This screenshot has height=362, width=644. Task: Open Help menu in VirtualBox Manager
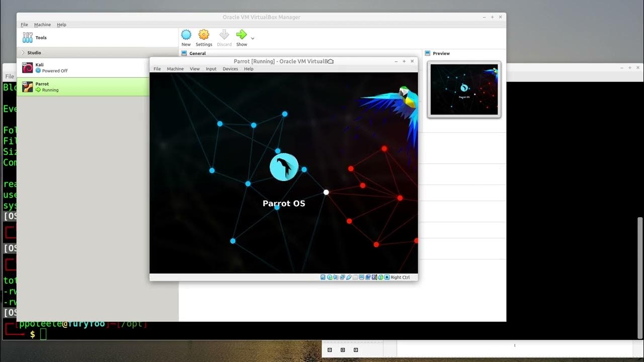point(61,25)
